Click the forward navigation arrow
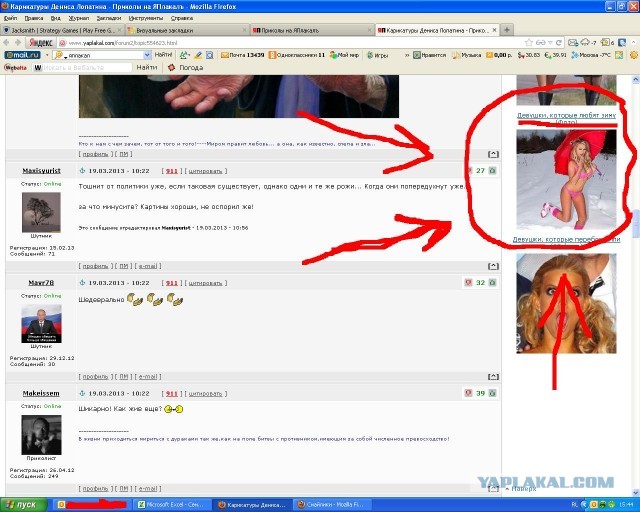Viewport: 640px width, 512px height. point(18,42)
